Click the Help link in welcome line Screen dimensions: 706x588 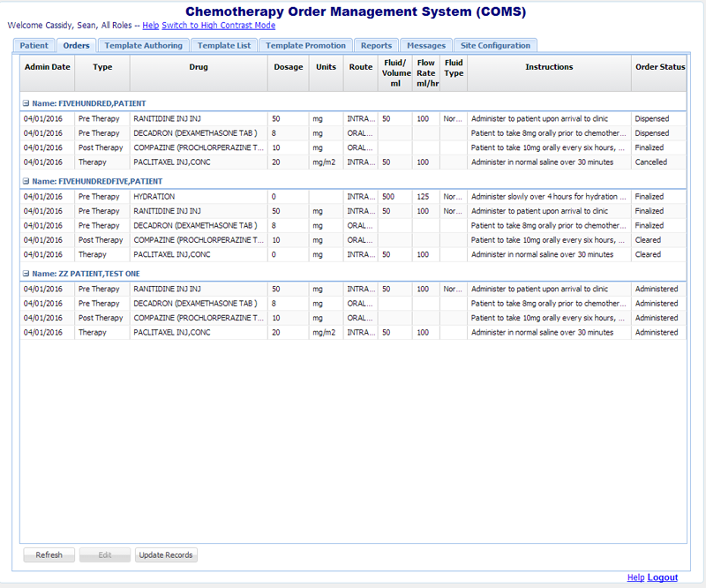pyautogui.click(x=150, y=26)
